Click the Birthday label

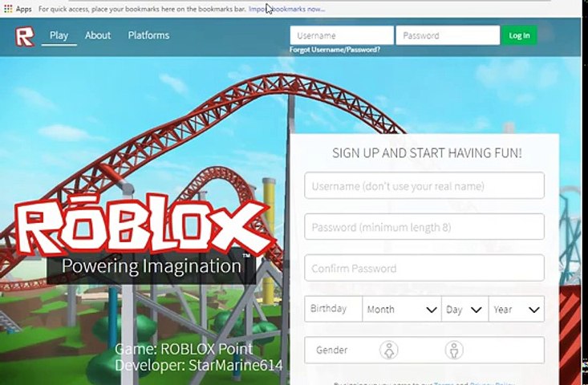328,309
